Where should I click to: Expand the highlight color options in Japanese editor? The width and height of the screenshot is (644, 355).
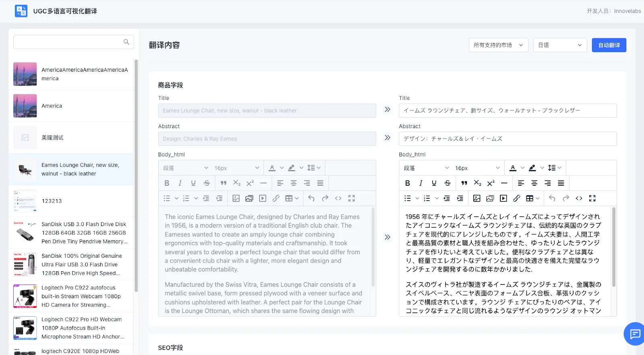click(x=542, y=168)
